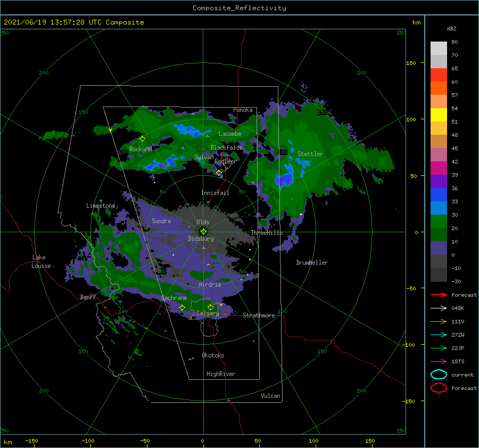The height and width of the screenshot is (448, 479).
Task: Click the Airdrie city label
Action: tap(210, 284)
